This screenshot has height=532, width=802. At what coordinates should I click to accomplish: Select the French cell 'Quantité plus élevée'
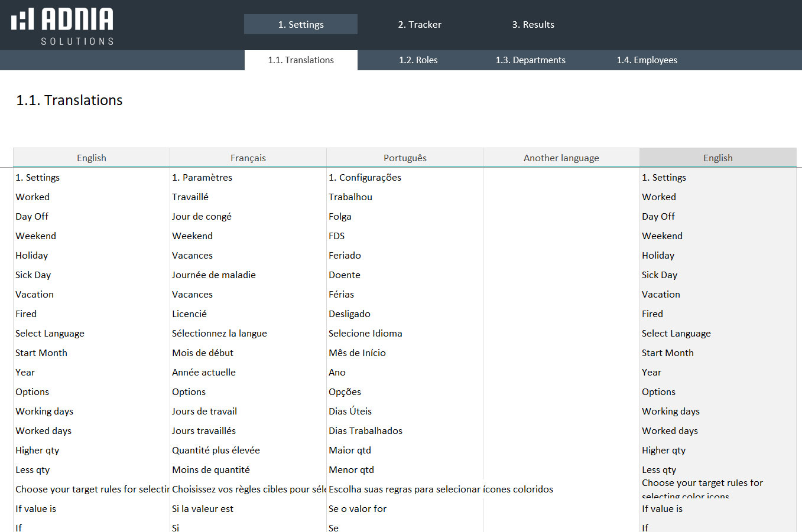[216, 451]
